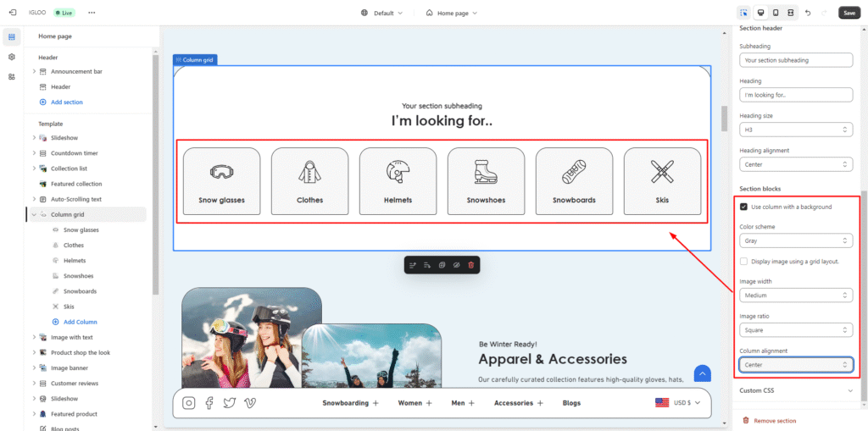Uncheck Use column with a background

pos(743,207)
